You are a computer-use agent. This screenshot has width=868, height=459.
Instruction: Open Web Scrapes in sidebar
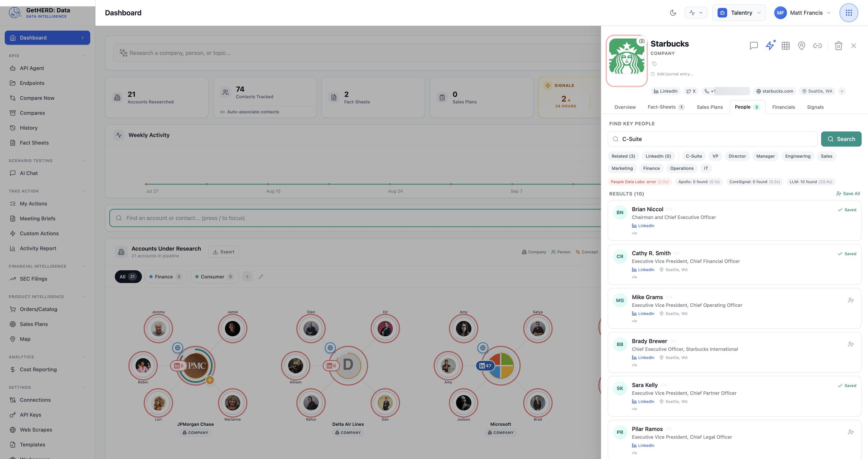point(47,430)
